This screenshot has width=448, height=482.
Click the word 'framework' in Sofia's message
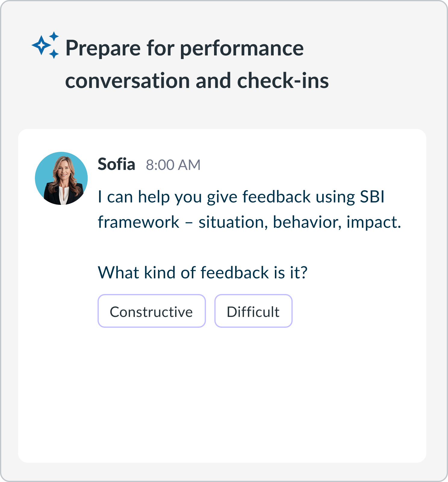138,222
